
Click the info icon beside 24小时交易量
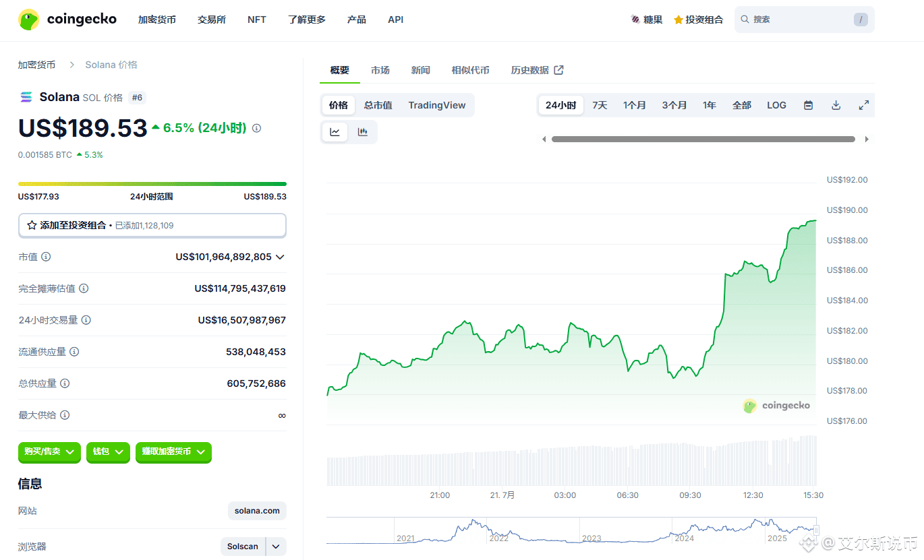pyautogui.click(x=86, y=320)
